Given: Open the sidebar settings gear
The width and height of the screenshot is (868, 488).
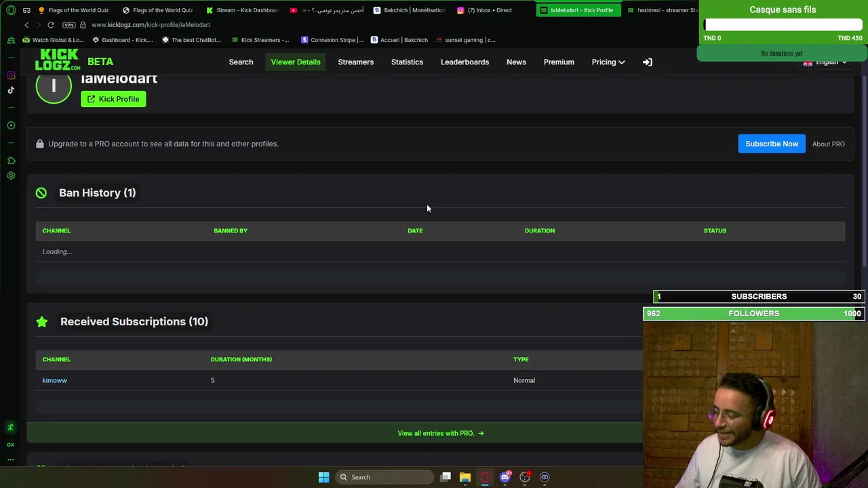Looking at the screenshot, I should click(x=11, y=176).
